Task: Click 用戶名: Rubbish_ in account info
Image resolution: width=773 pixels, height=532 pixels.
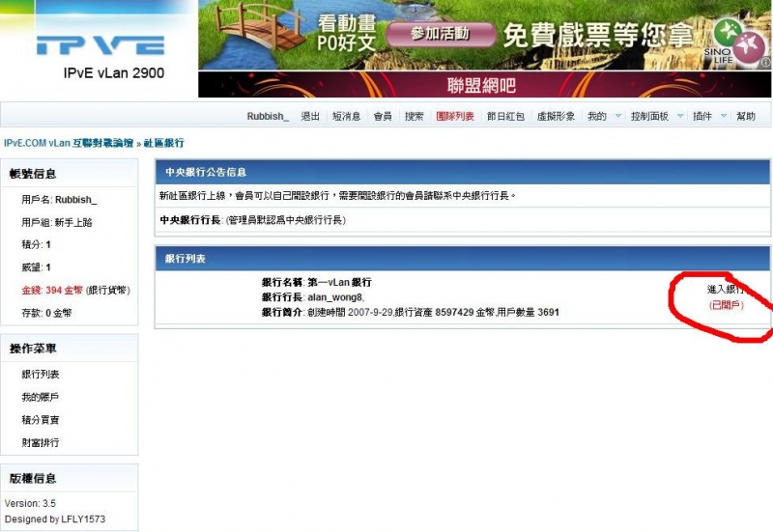Action: click(59, 200)
